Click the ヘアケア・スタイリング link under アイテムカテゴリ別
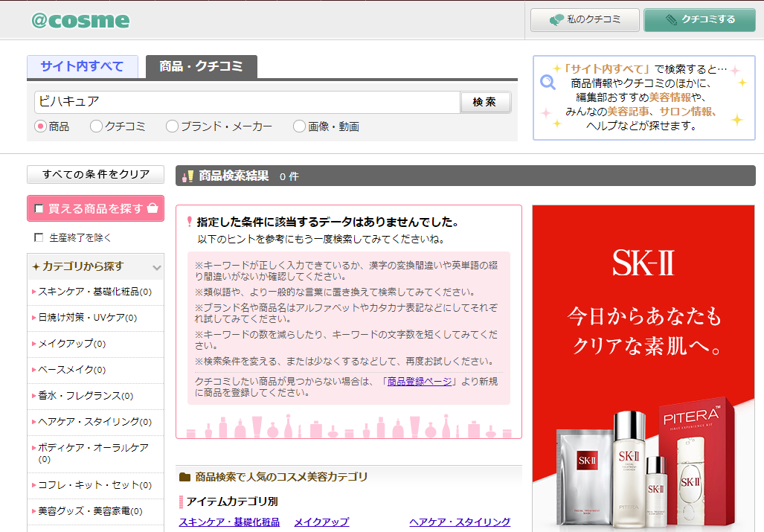Screen dimensions: 764x532 tap(460, 522)
